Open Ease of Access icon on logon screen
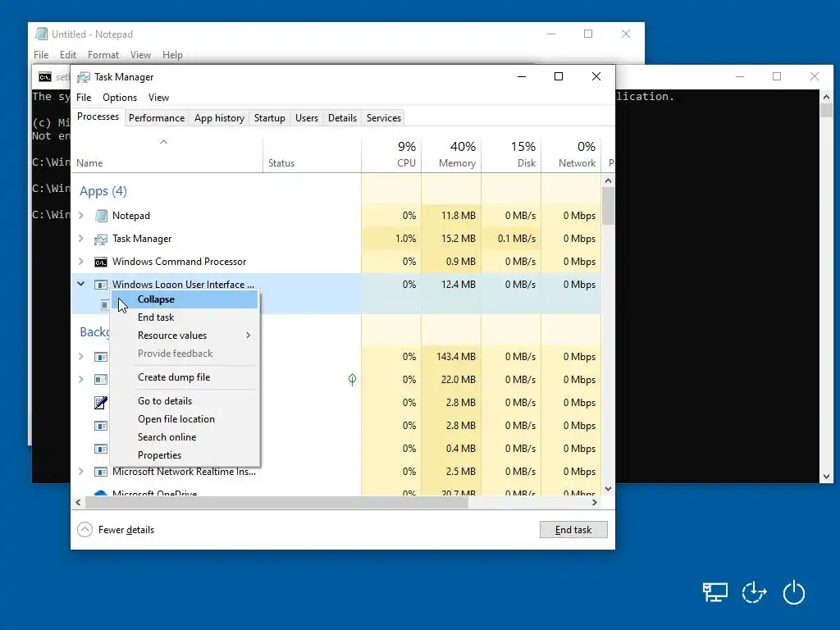Screen dimensions: 840x630 click(x=755, y=592)
